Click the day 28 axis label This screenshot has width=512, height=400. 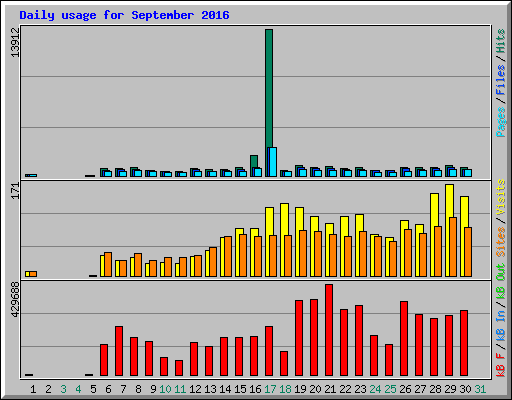435,389
